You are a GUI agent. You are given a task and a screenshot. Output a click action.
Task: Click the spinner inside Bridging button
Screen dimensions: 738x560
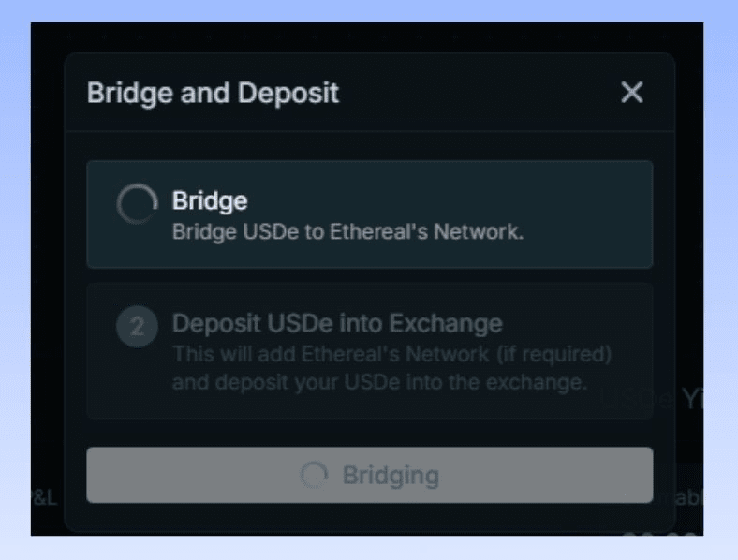(314, 476)
